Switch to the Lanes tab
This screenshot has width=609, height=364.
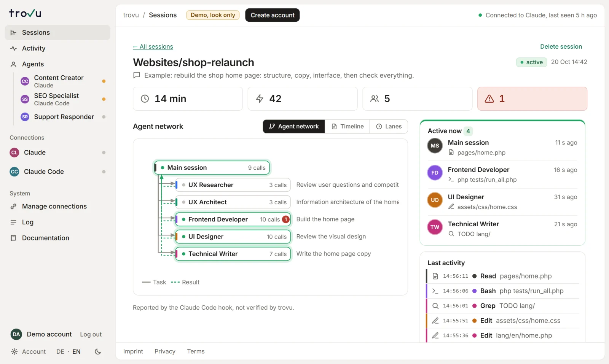(389, 127)
